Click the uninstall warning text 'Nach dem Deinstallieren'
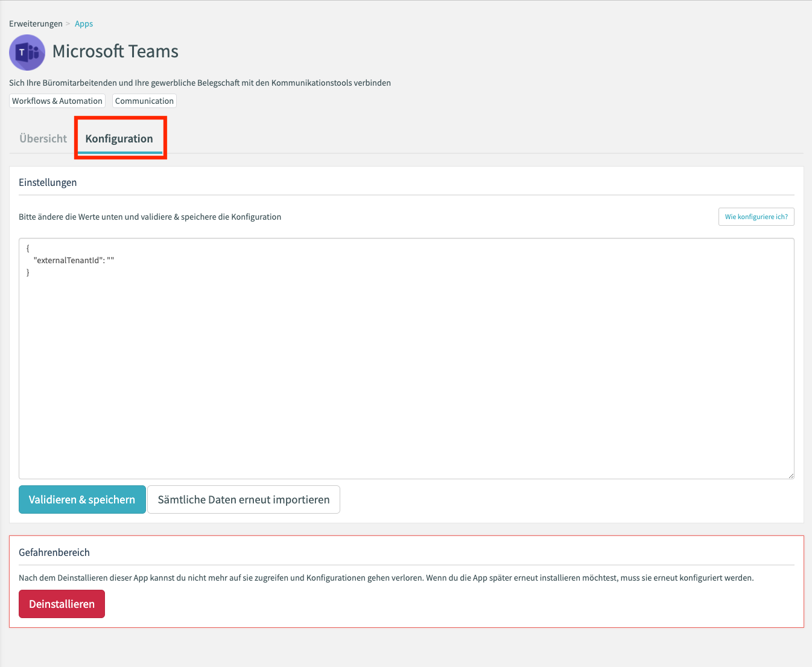Screen dimensions: 812x667 point(386,578)
